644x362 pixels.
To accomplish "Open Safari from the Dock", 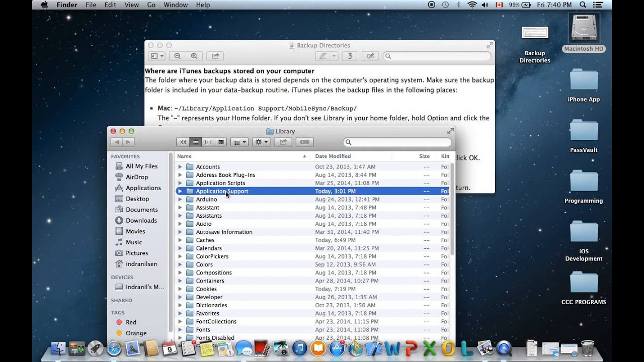I will 114,348.
